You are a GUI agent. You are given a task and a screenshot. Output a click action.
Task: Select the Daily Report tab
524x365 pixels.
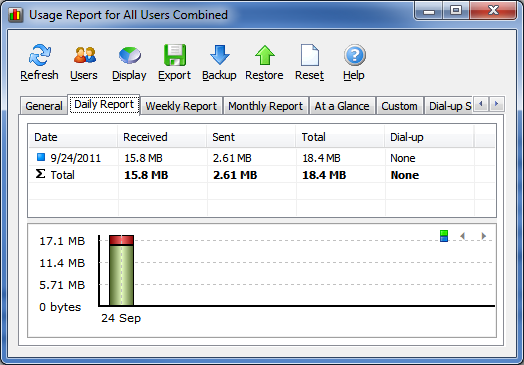tap(104, 105)
